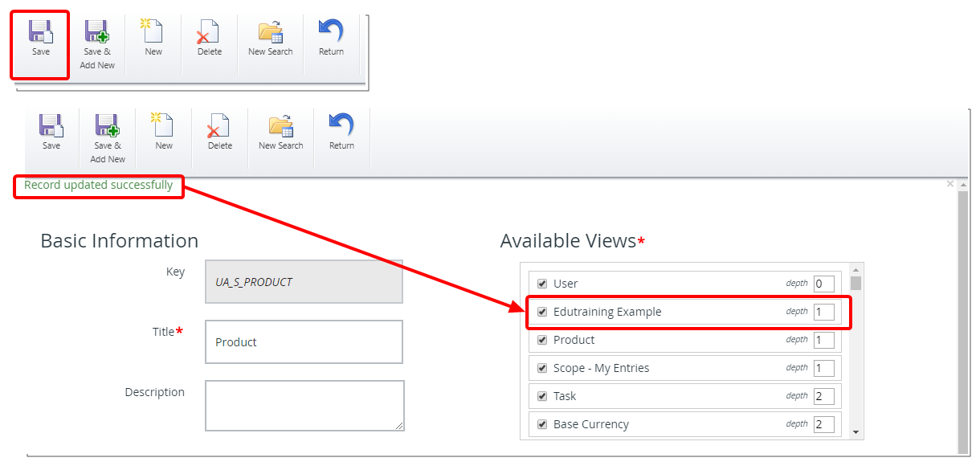Click the 'Basic Information' heading
The height and width of the screenshot is (466, 980).
tap(119, 240)
